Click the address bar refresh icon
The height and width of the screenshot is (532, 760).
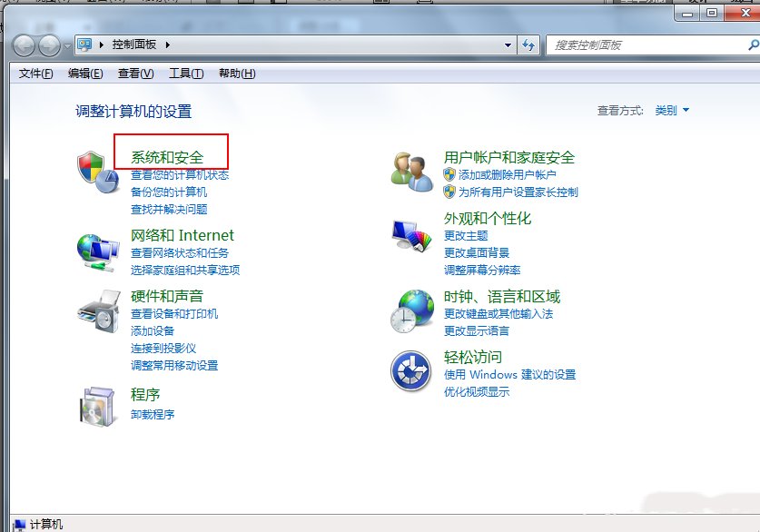(x=528, y=44)
